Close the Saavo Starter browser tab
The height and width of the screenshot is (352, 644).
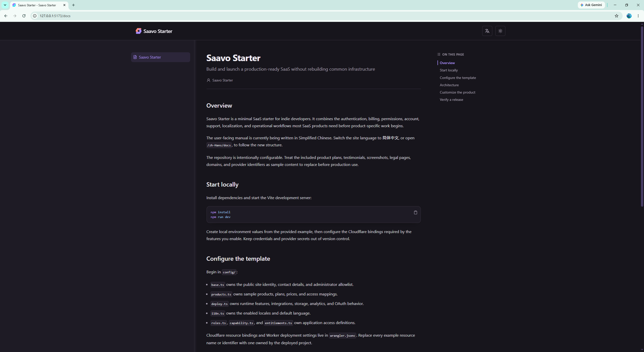coord(64,5)
